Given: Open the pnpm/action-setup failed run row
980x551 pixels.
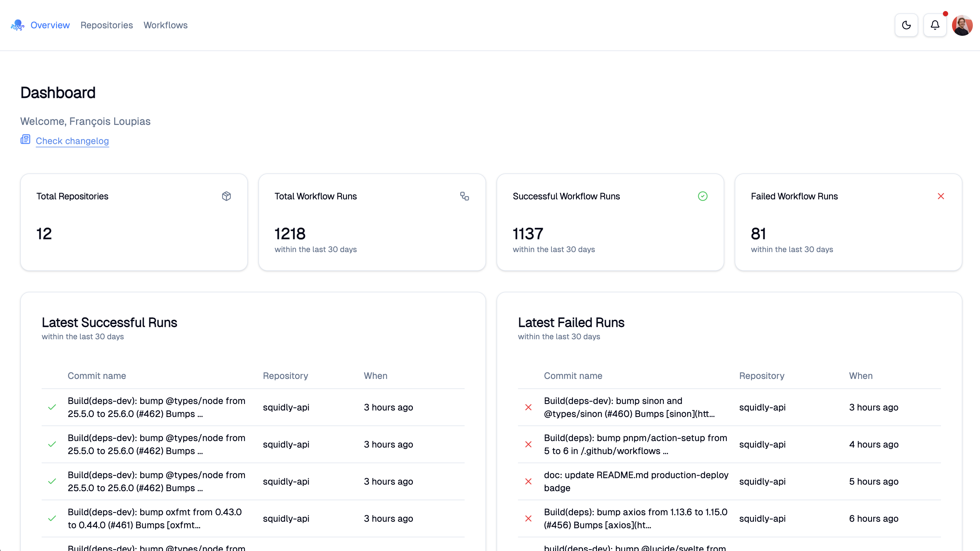Looking at the screenshot, I should [x=635, y=444].
